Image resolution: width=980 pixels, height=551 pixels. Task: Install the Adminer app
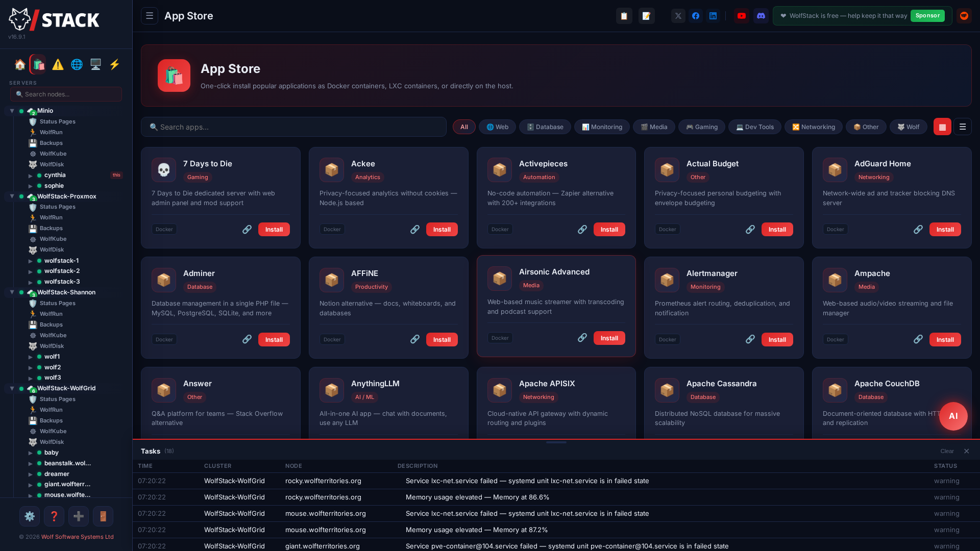coord(274,340)
